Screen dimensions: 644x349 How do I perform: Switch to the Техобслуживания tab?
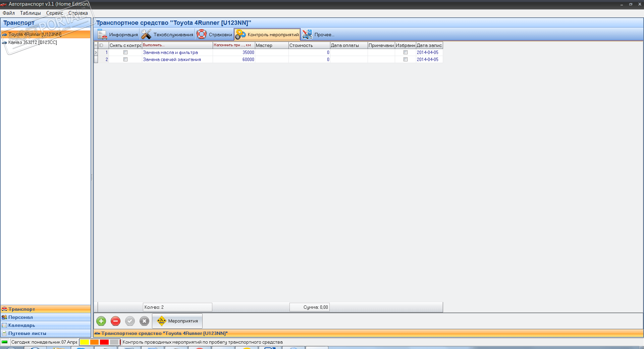click(167, 35)
